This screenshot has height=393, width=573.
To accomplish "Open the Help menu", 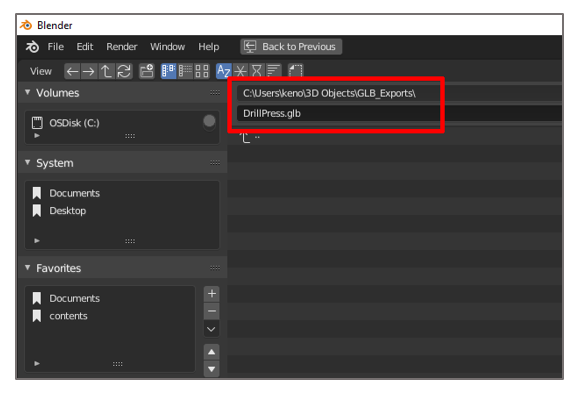I will [x=209, y=47].
